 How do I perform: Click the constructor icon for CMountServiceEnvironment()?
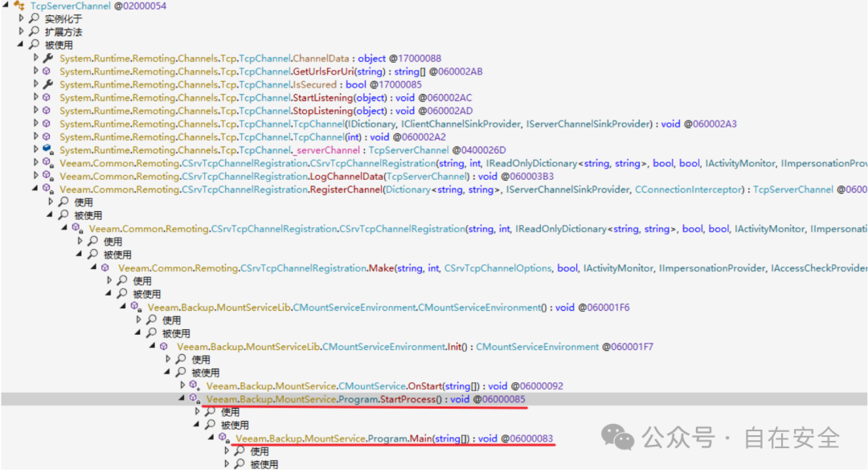[x=136, y=307]
